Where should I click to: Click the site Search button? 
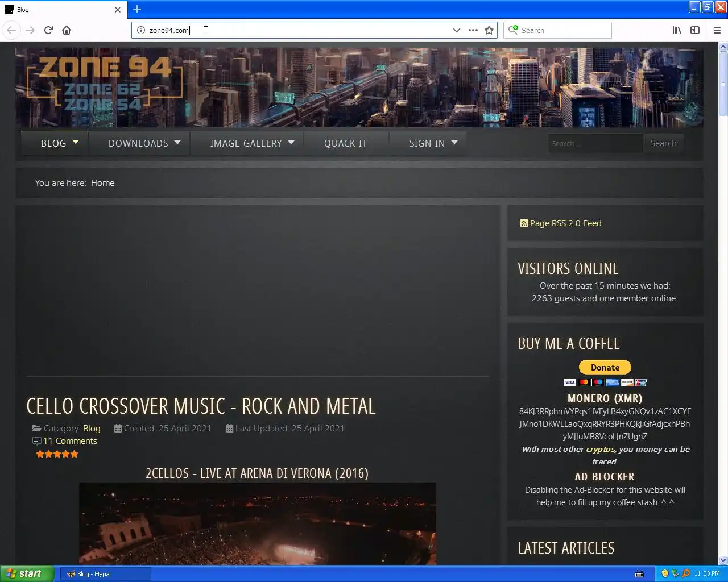tap(664, 143)
